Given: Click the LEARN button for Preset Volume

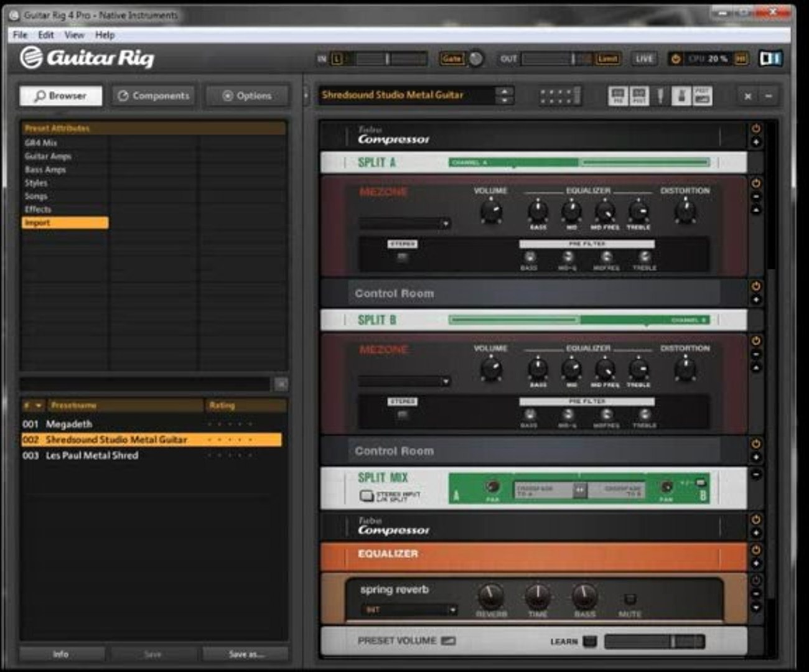Looking at the screenshot, I should 589,641.
